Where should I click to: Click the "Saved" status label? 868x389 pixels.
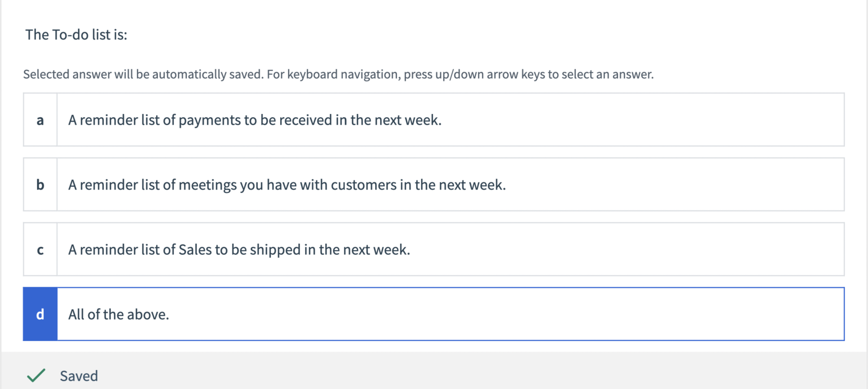coord(79,376)
